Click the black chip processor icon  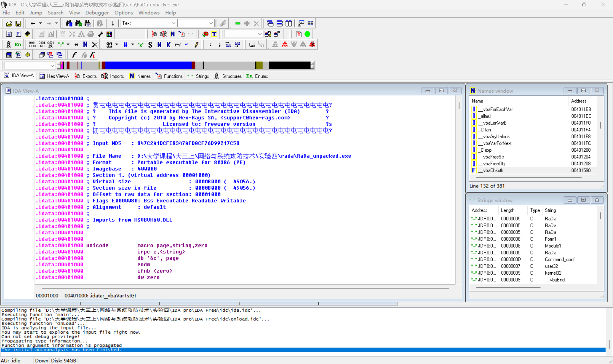click(x=27, y=34)
